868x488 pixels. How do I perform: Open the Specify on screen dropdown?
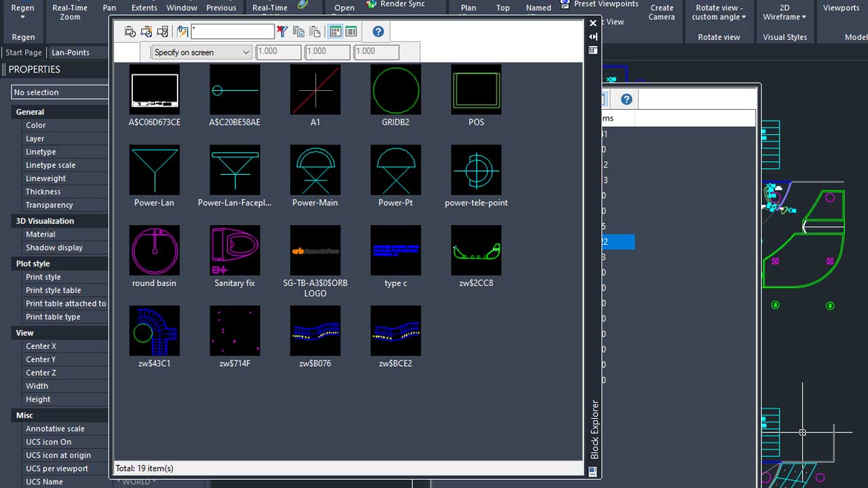click(x=201, y=52)
